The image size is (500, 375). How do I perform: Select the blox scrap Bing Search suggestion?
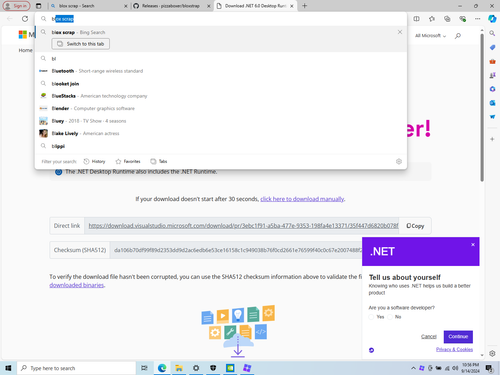point(220,32)
